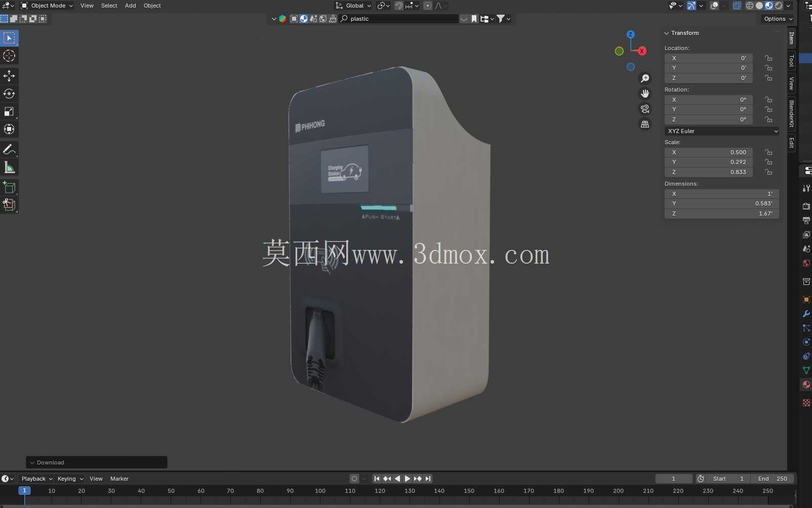
Task: Open the Object Mode dropdown
Action: pyautogui.click(x=47, y=6)
